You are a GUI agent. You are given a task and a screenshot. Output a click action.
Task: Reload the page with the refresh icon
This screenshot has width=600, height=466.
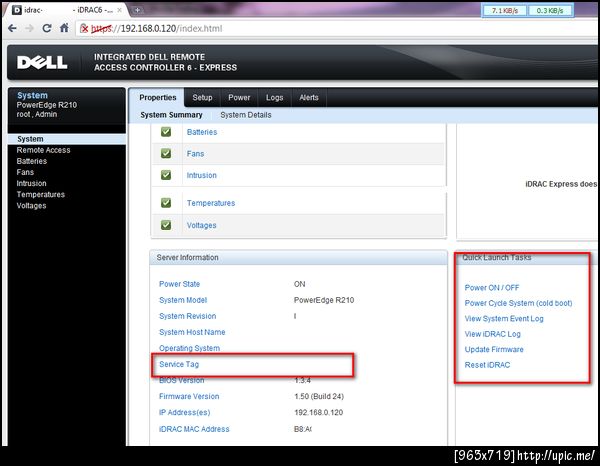point(47,28)
